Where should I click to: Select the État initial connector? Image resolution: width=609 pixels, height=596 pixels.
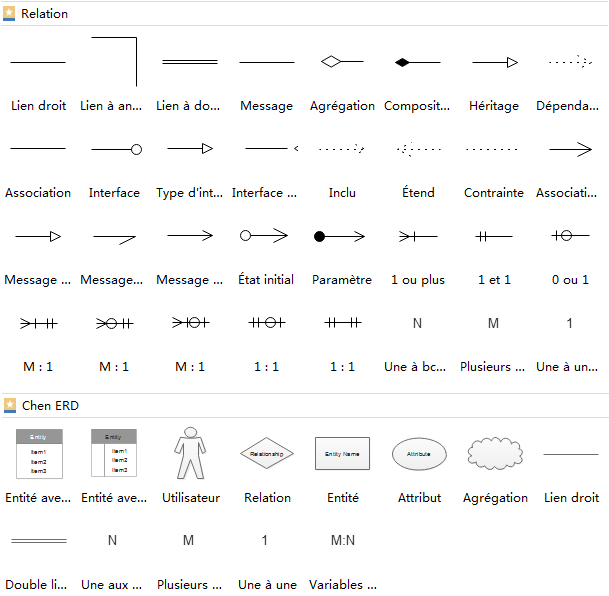click(x=264, y=236)
